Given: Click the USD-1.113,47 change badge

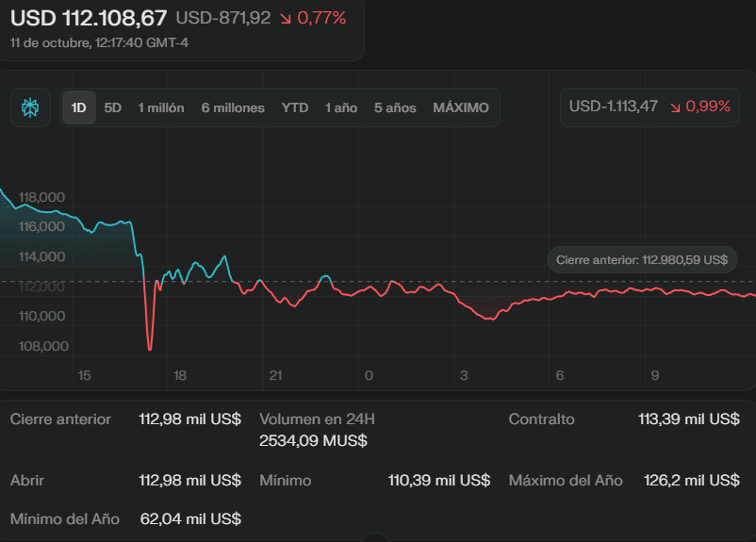Looking at the screenshot, I should click(x=614, y=107).
